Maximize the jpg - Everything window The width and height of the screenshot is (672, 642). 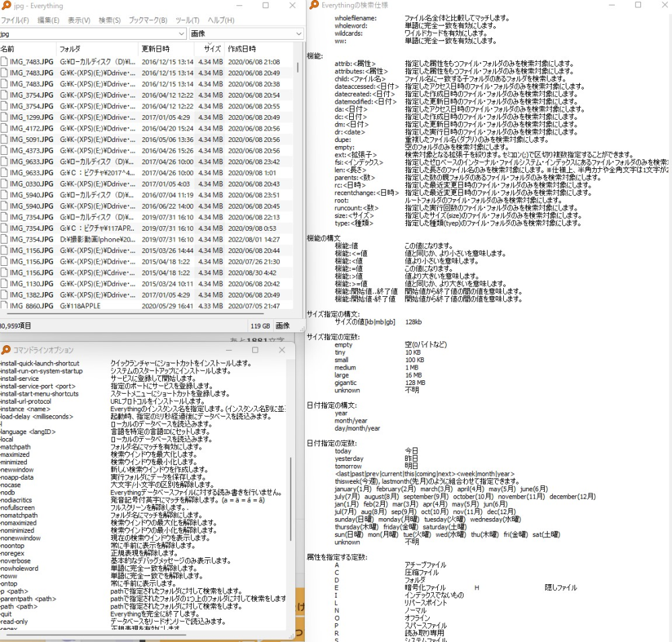tap(266, 5)
